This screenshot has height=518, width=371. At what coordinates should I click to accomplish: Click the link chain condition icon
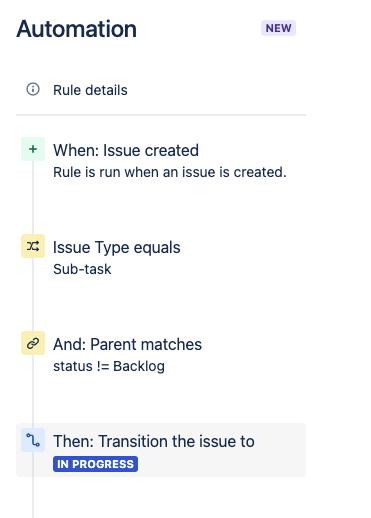(x=33, y=343)
